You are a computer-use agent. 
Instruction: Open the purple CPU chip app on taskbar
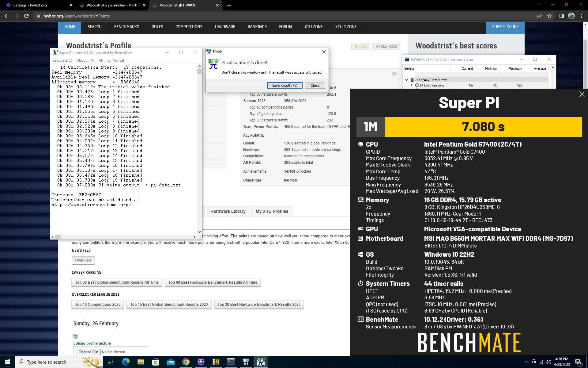tap(201, 362)
